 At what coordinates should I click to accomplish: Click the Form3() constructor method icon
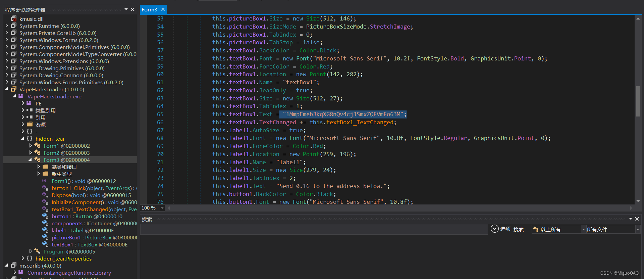click(x=44, y=181)
